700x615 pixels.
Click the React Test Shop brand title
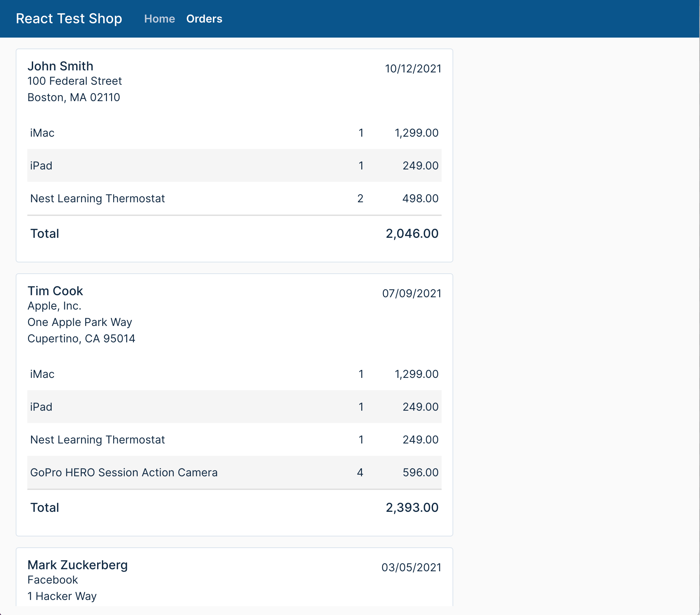point(69,18)
